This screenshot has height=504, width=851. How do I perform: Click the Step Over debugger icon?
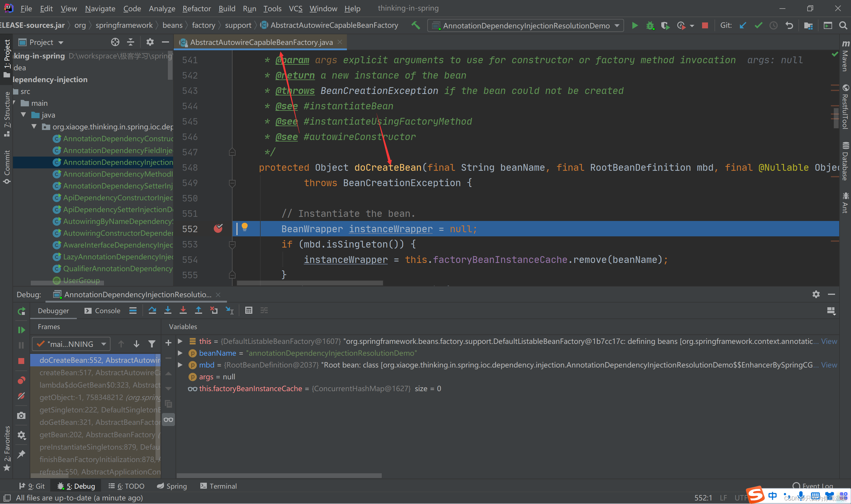[152, 310]
